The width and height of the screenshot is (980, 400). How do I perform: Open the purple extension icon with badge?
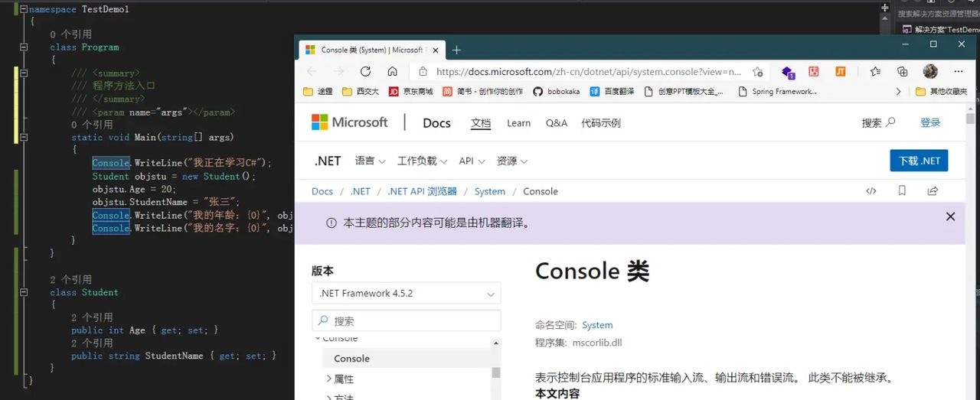788,72
